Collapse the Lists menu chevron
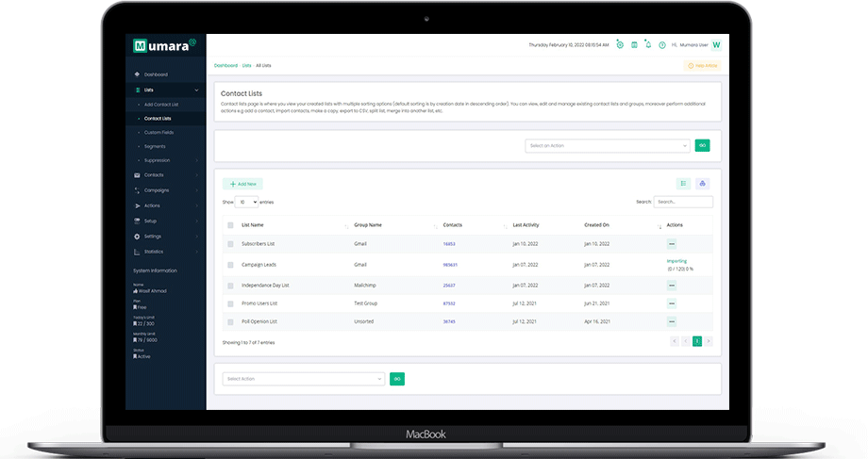 coord(196,90)
